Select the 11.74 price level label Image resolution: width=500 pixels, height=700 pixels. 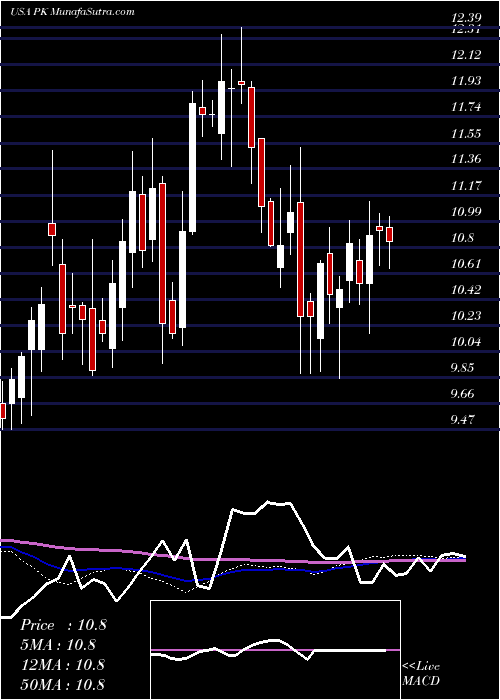click(x=467, y=107)
